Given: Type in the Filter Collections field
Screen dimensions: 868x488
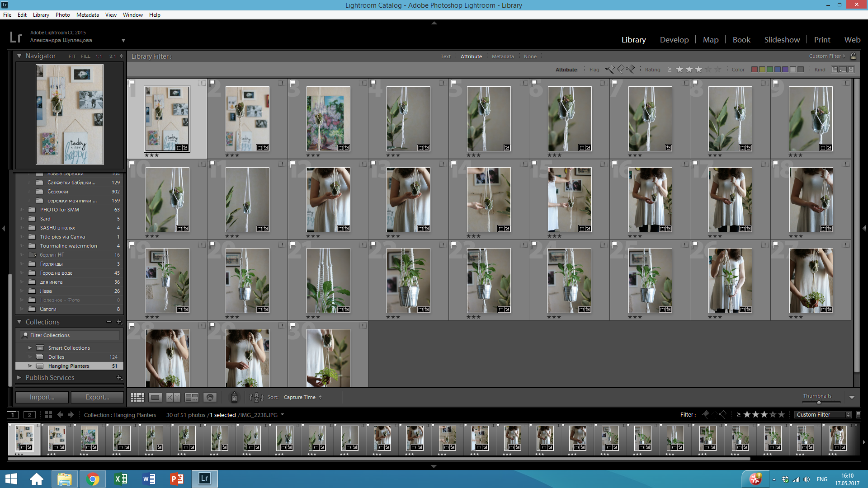Looking at the screenshot, I should [70, 335].
